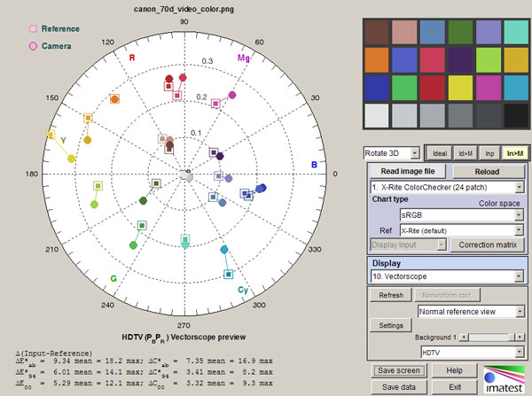The width and height of the screenshot is (532, 396).
Task: Click the pink Reference legend square marker
Action: click(33, 29)
